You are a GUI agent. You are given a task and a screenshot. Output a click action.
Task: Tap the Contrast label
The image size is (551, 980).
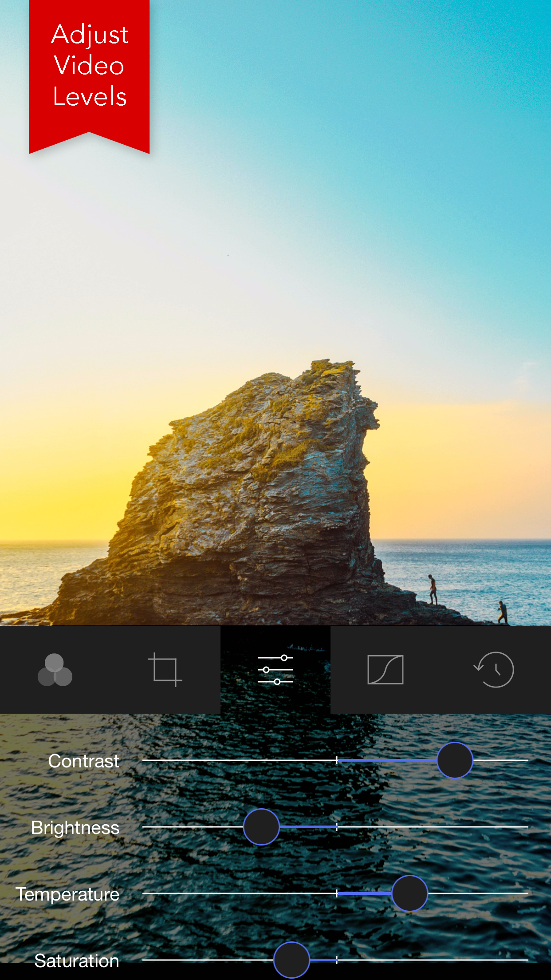click(x=83, y=761)
